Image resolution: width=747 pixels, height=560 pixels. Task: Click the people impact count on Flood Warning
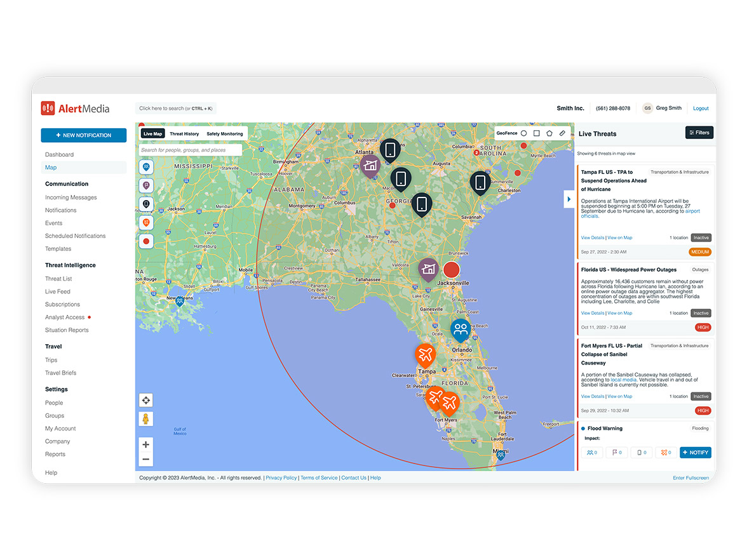592,452
